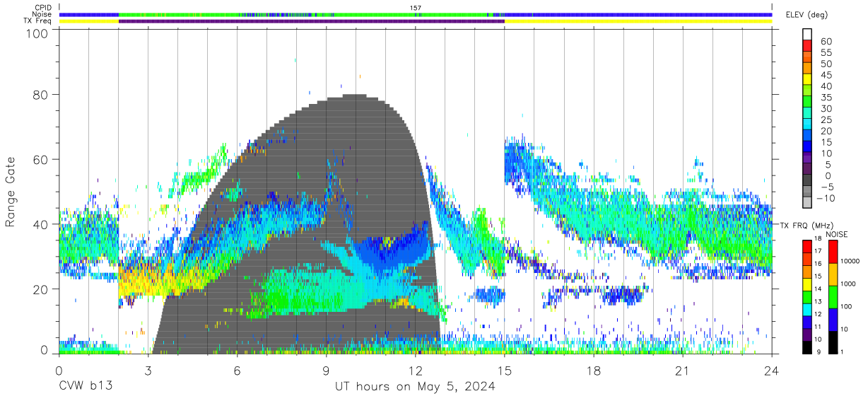Click the cyan segment of TX FRQ colorbar
The height and width of the screenshot is (401, 868).
[807, 310]
